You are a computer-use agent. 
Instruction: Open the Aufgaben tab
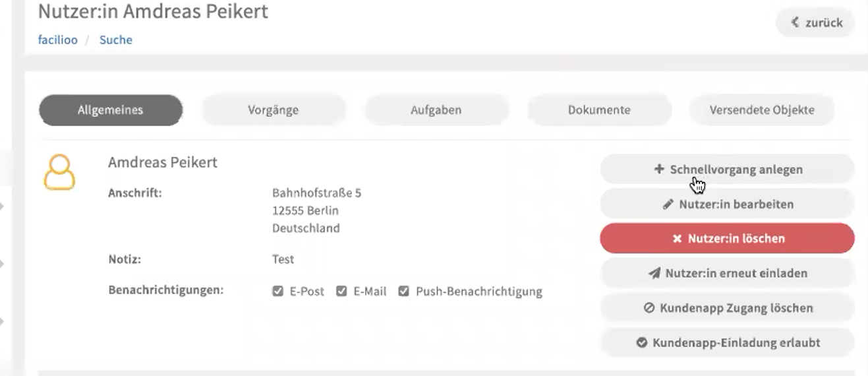436,110
